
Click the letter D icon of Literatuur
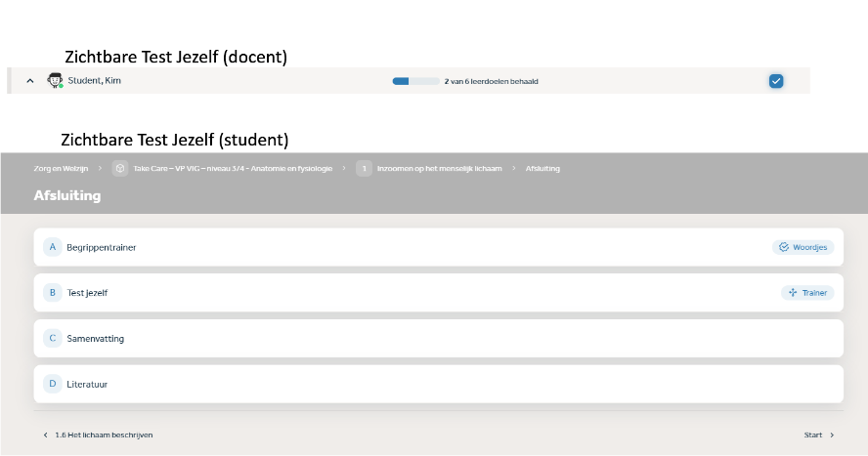click(53, 384)
